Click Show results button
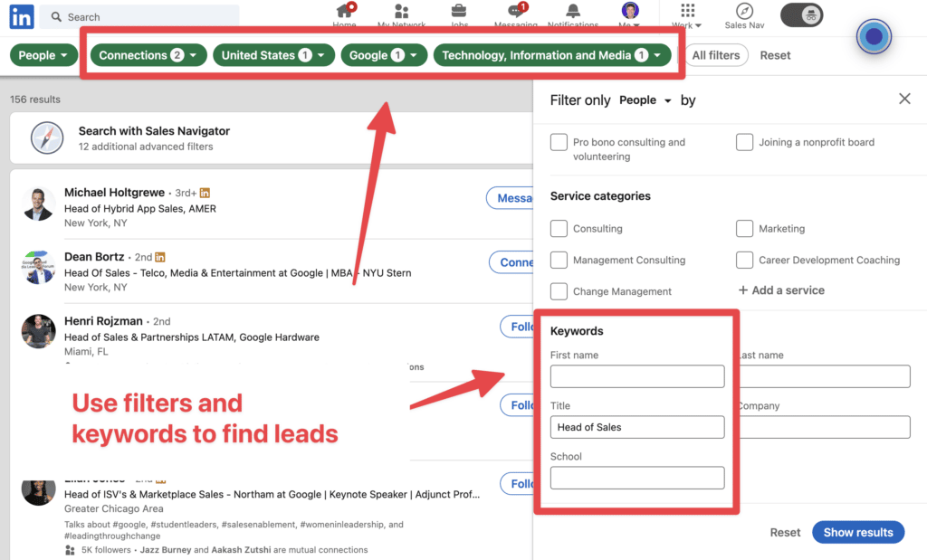 click(x=858, y=532)
